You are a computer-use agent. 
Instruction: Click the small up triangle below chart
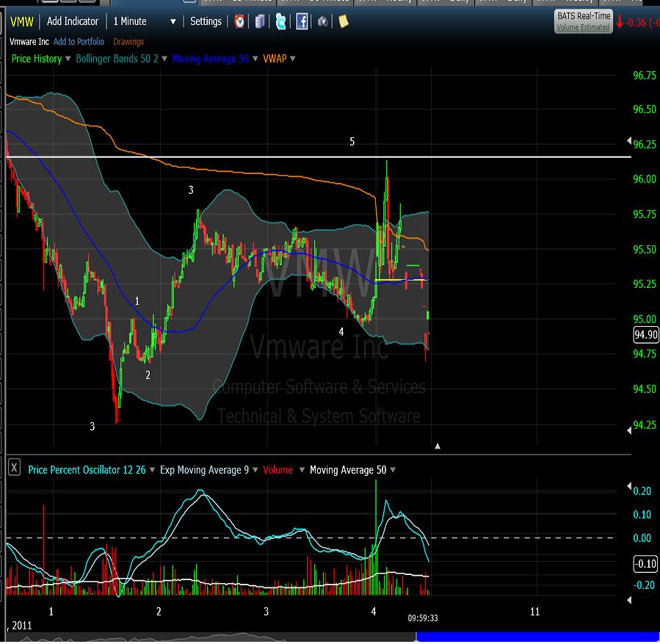point(438,446)
